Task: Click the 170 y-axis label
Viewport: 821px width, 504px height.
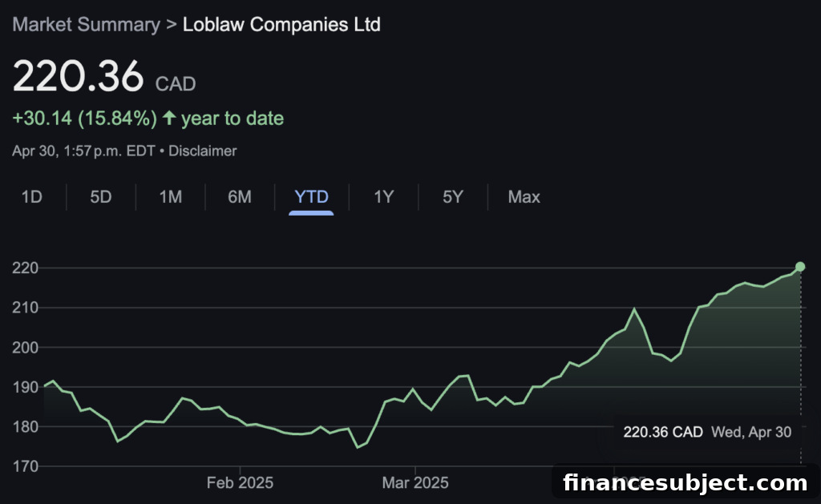Action: [25, 466]
